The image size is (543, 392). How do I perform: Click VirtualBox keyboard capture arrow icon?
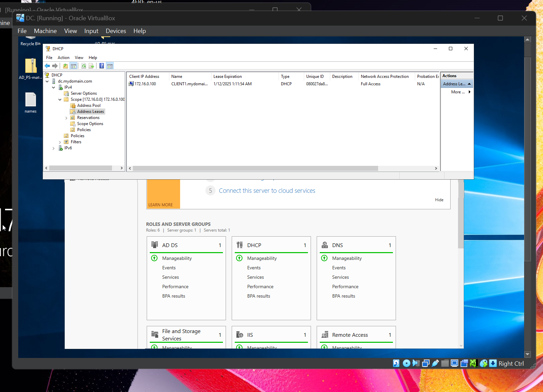click(x=493, y=363)
